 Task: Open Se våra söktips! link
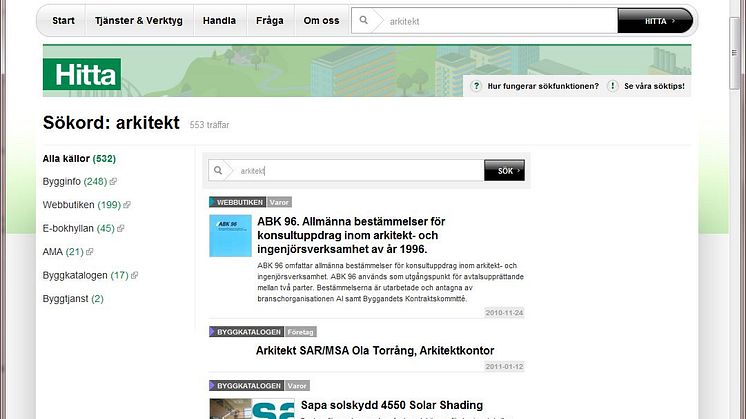(654, 86)
